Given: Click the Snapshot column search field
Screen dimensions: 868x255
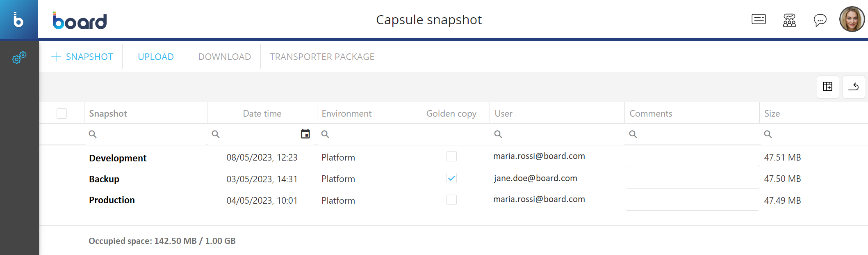Looking at the screenshot, I should [148, 134].
